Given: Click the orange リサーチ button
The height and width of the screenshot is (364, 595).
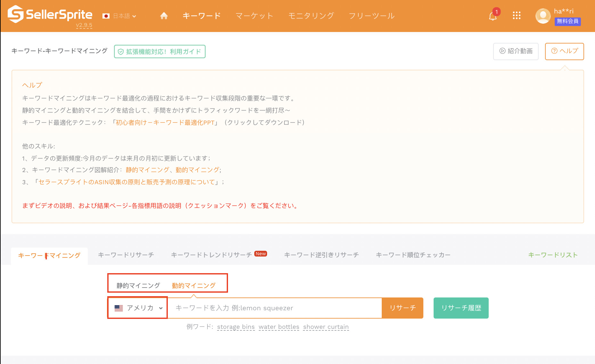Looking at the screenshot, I should tap(403, 308).
